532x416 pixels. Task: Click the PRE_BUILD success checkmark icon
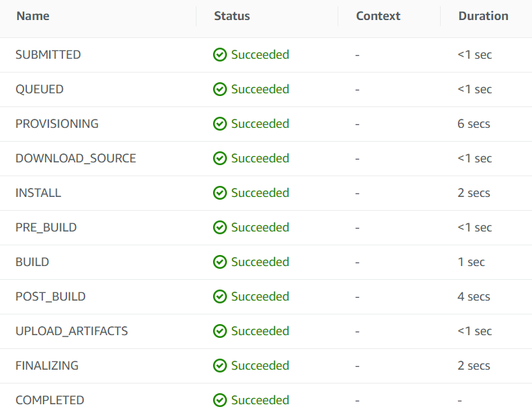220,227
